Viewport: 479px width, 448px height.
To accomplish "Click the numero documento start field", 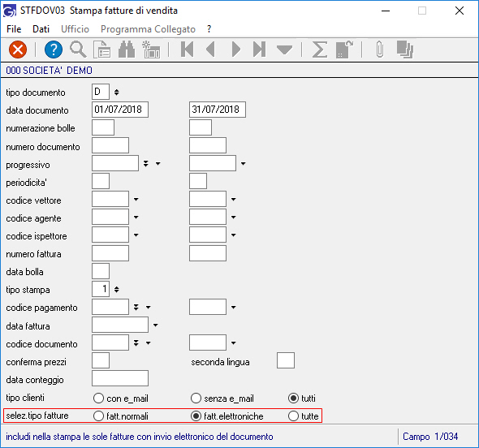I will tap(110, 145).
